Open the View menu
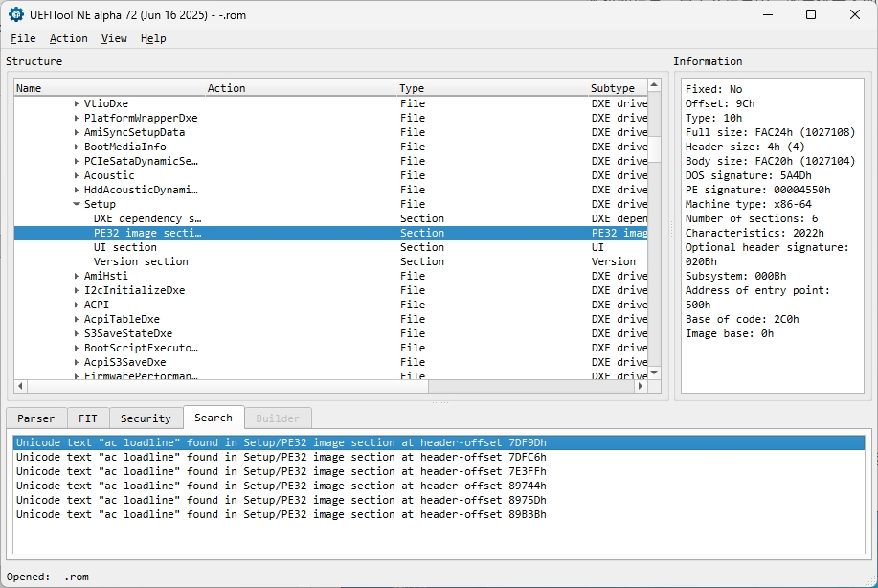This screenshot has width=878, height=588. [x=114, y=38]
